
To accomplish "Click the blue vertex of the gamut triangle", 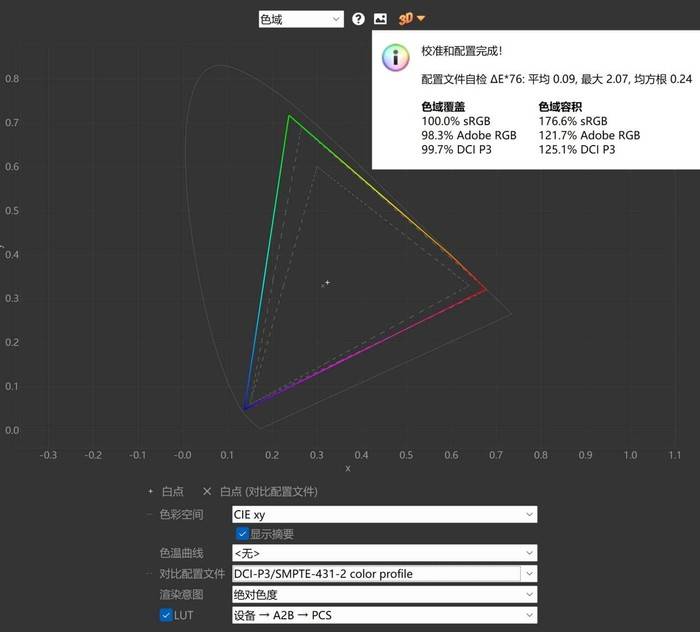I will click(x=245, y=408).
